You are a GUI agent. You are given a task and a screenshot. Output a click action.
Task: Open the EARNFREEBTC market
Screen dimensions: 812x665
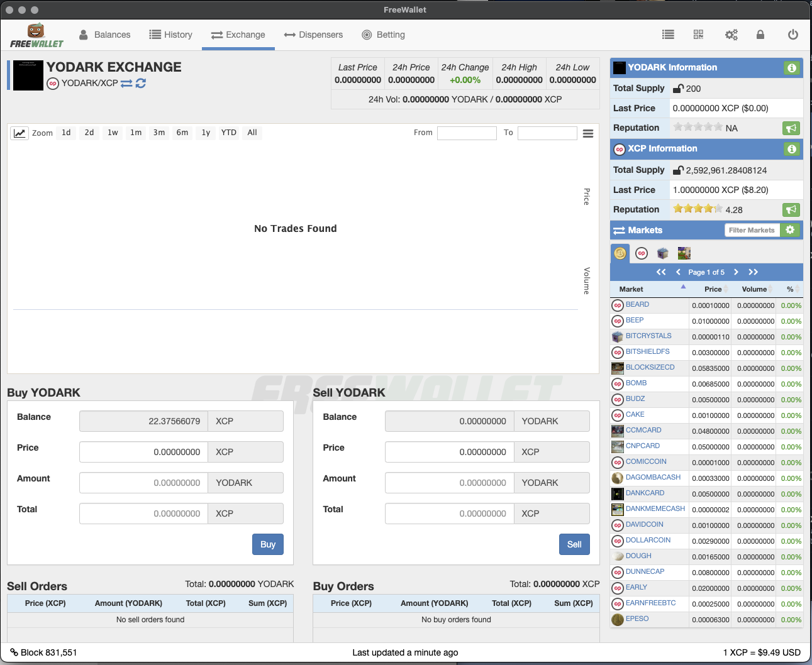[x=650, y=603]
